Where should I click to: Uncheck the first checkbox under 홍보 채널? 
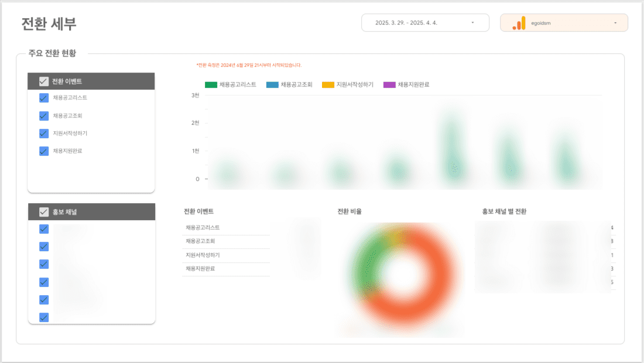[44, 229]
